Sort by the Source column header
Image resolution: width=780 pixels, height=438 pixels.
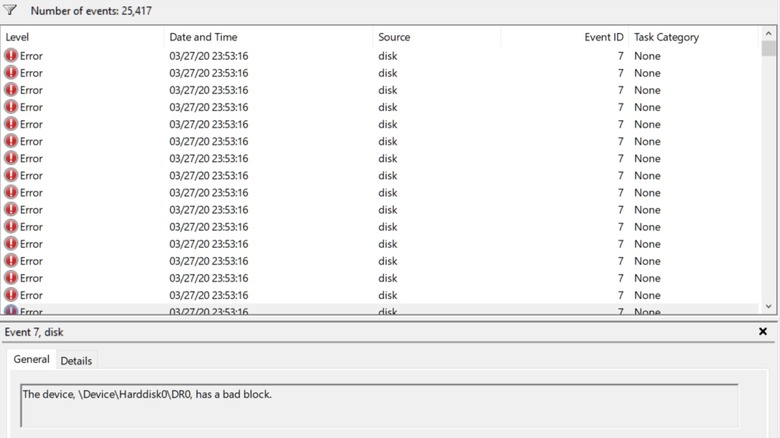click(x=394, y=37)
